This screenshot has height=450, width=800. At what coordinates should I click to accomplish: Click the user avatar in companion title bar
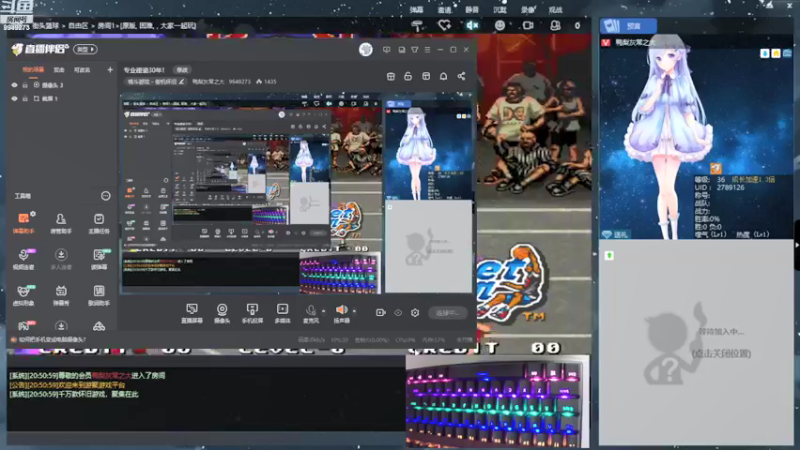365,49
